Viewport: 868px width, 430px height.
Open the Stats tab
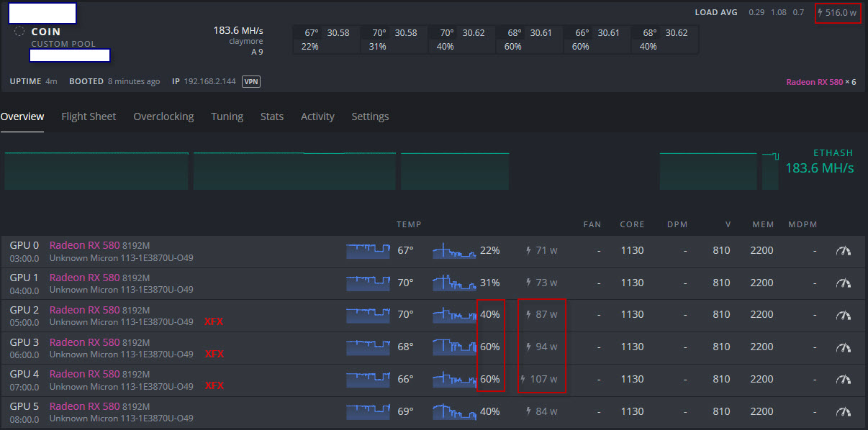click(x=272, y=116)
